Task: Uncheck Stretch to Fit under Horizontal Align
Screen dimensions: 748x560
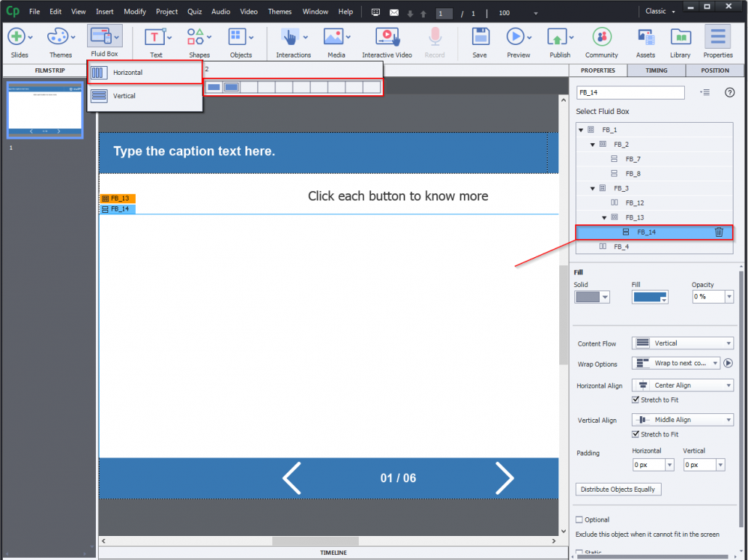Action: point(636,399)
